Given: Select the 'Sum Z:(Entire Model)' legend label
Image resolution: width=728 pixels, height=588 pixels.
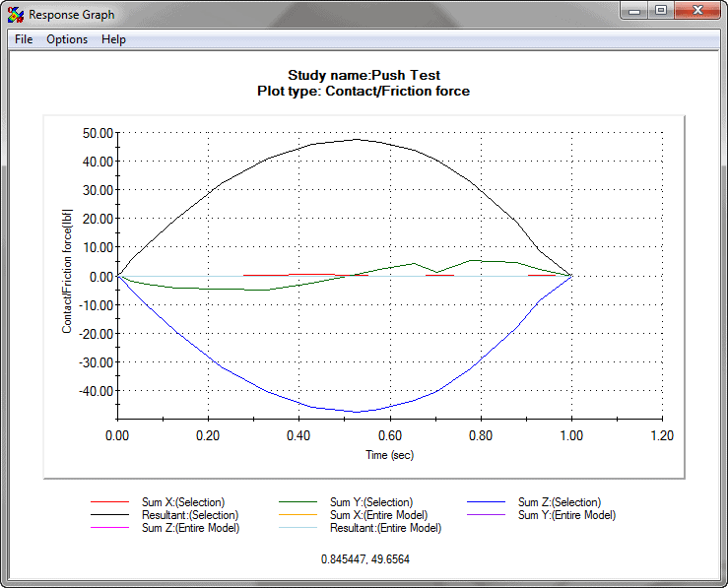Looking at the screenshot, I should coord(190,528).
